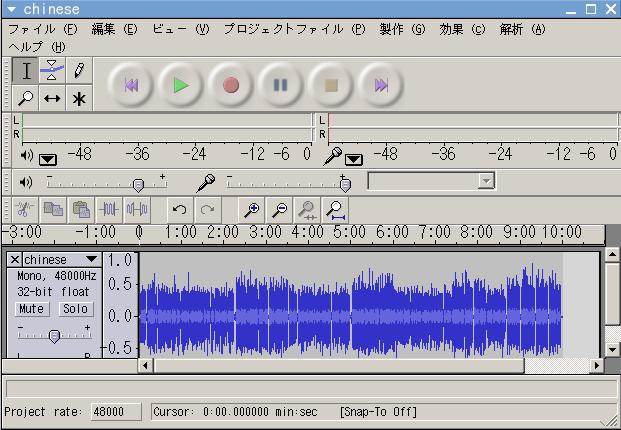Click the Paste clipboard icon
This screenshot has height=430, width=621.
click(81, 209)
